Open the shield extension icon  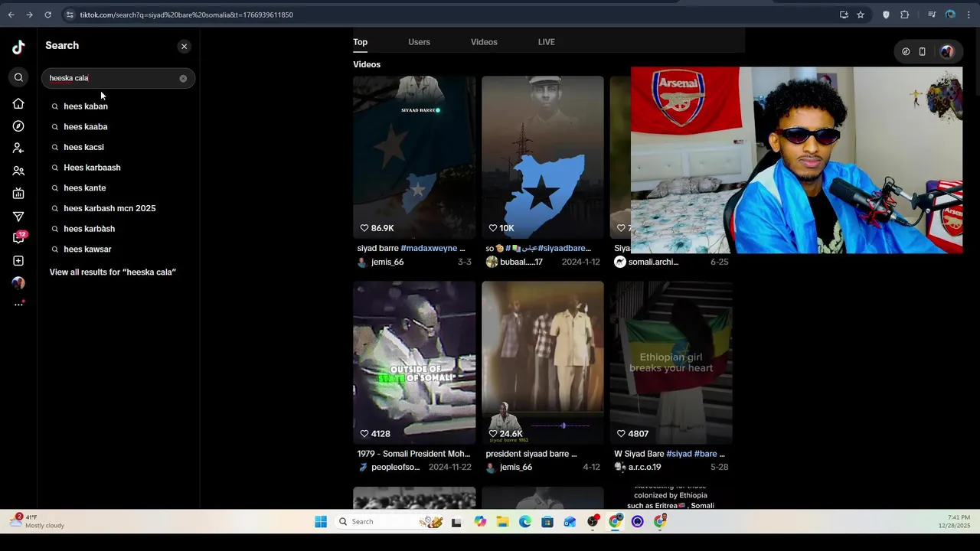pyautogui.click(x=886, y=15)
